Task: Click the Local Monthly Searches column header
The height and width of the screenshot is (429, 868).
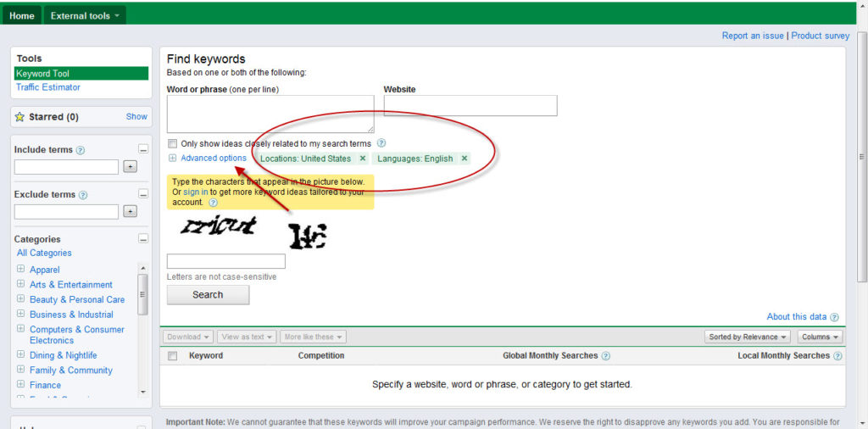Action: point(783,355)
